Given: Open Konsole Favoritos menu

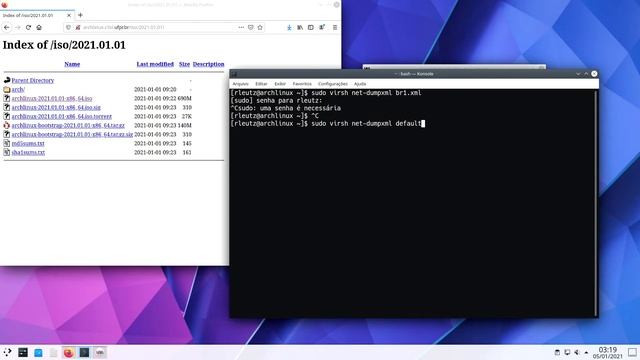Looking at the screenshot, I should (x=302, y=84).
